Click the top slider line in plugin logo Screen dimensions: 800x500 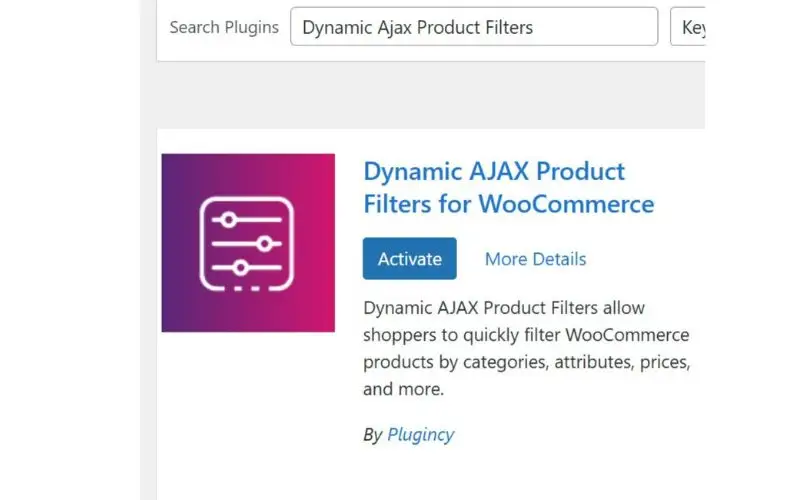(247, 219)
